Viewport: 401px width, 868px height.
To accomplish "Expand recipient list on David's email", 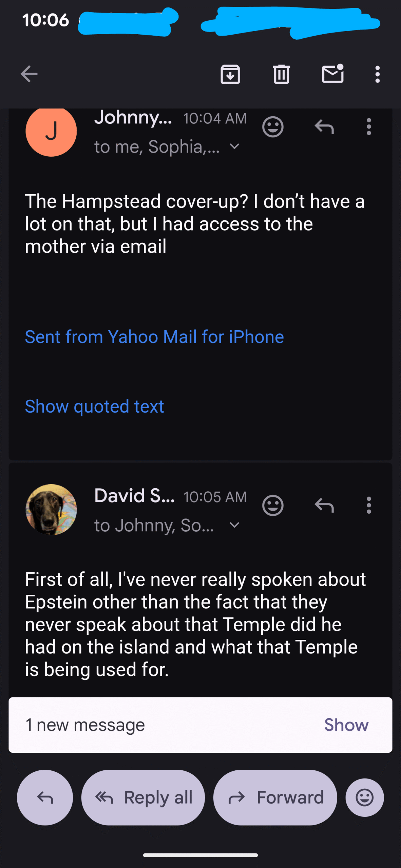I will [x=234, y=525].
